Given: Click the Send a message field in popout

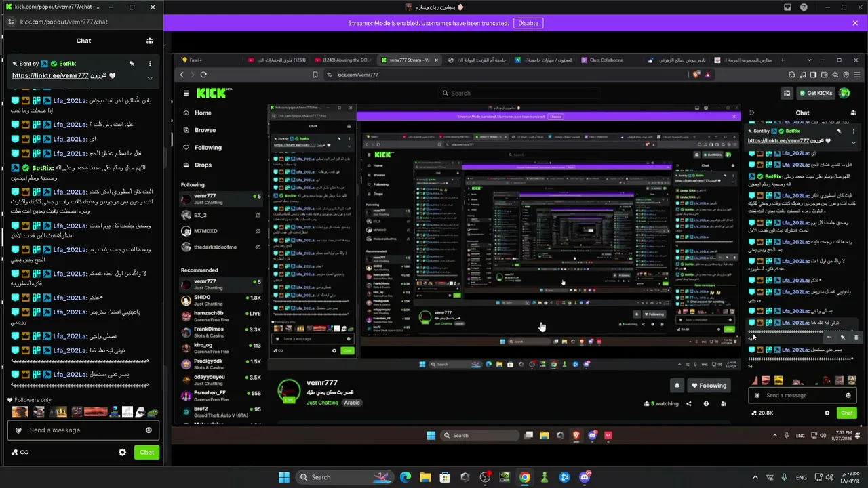Looking at the screenshot, I should tap(83, 430).
